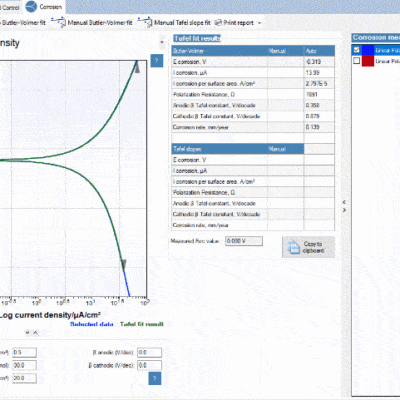This screenshot has width=400, height=400.
Task: Click the help button beside the graph
Action: pyautogui.click(x=157, y=61)
